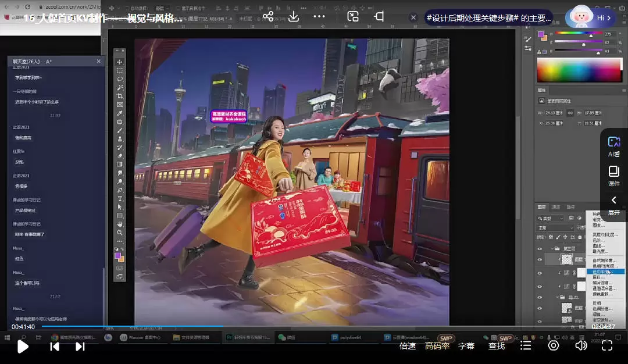The width and height of the screenshot is (628, 364).
Task: Play the video with the play button
Action: click(23, 347)
